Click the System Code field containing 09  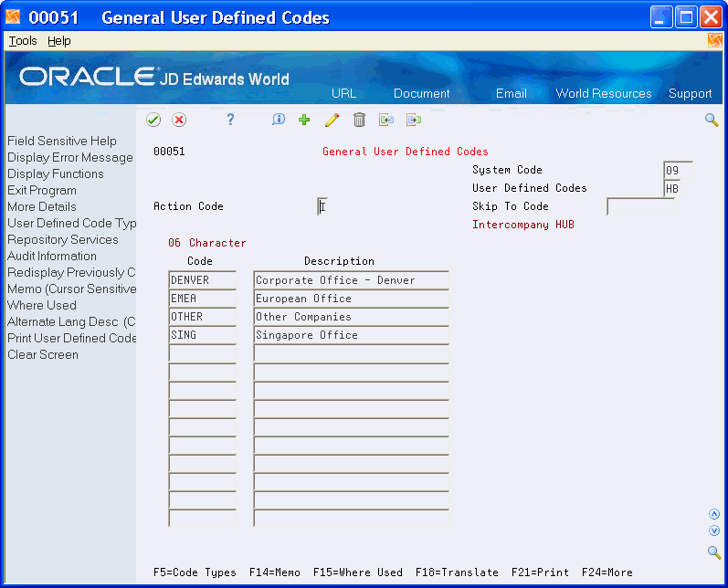[x=678, y=171]
